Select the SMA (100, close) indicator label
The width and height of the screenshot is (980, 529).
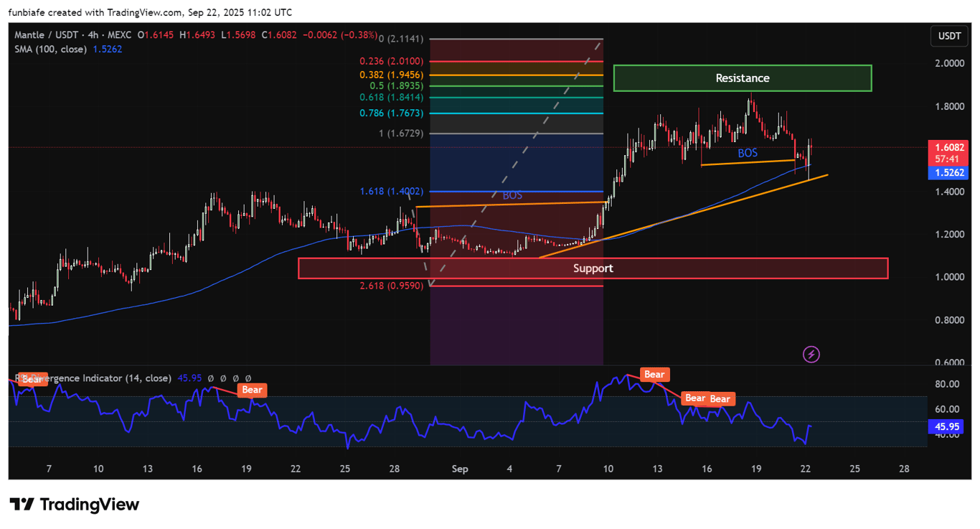tap(50, 49)
